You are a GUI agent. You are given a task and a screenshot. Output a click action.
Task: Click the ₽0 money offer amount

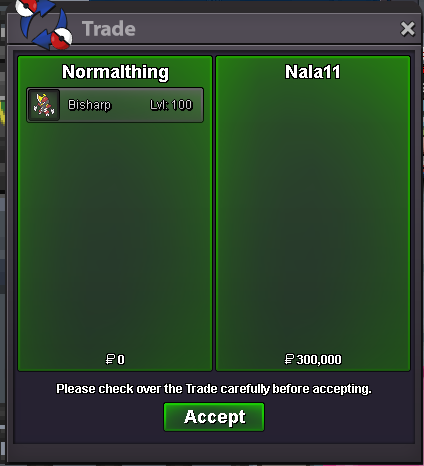[115, 359]
